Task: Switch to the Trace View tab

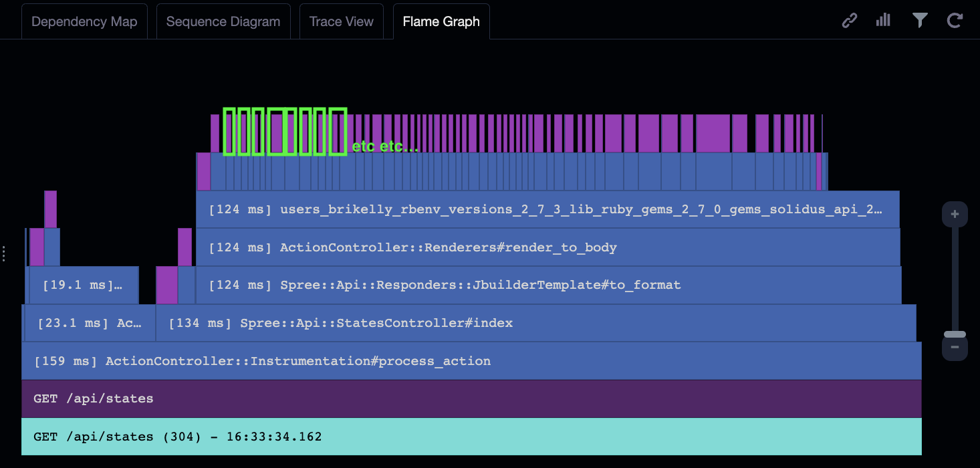Action: [x=341, y=21]
